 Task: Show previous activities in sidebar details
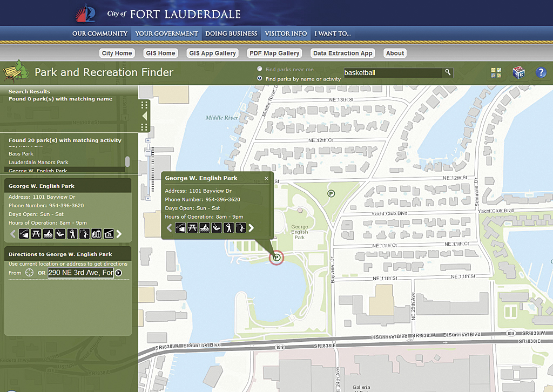click(13, 234)
